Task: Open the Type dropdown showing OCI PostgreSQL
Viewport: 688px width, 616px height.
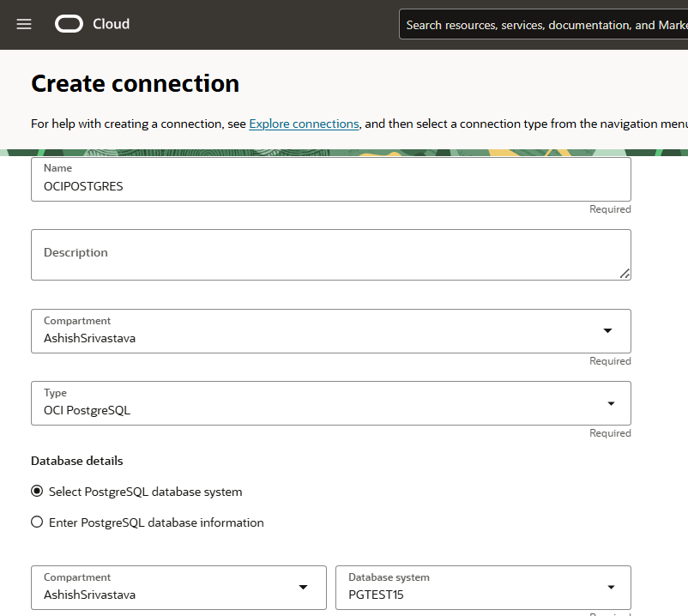Action: click(330, 403)
